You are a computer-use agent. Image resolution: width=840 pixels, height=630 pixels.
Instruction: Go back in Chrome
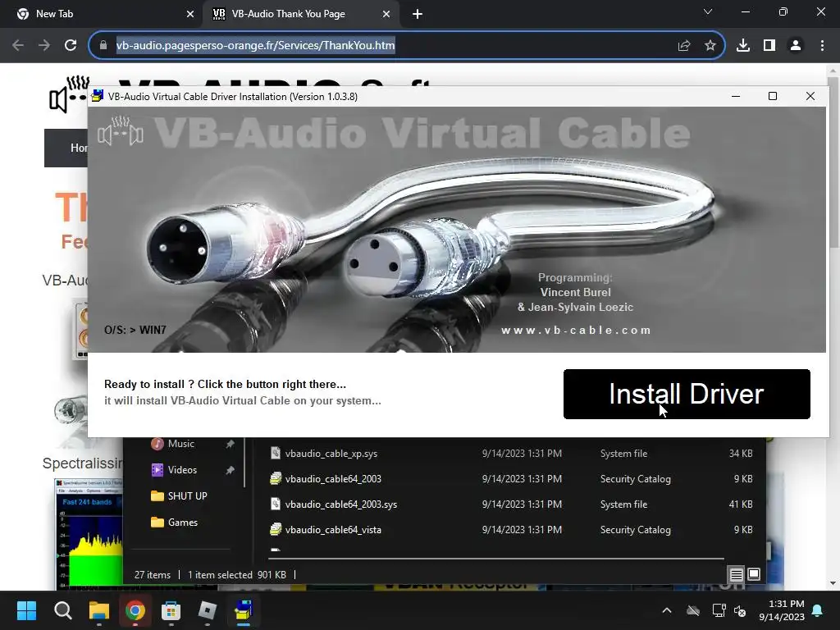(x=18, y=46)
